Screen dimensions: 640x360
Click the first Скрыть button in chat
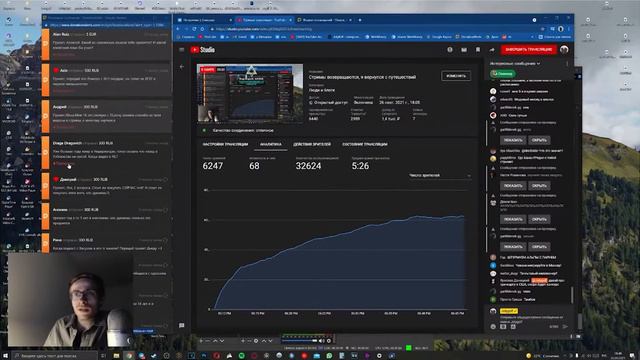tap(539, 140)
